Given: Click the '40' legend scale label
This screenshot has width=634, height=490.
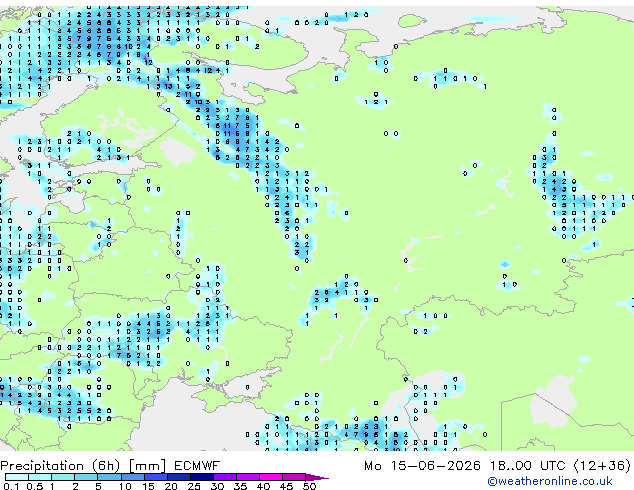Looking at the screenshot, I should 264,486.
